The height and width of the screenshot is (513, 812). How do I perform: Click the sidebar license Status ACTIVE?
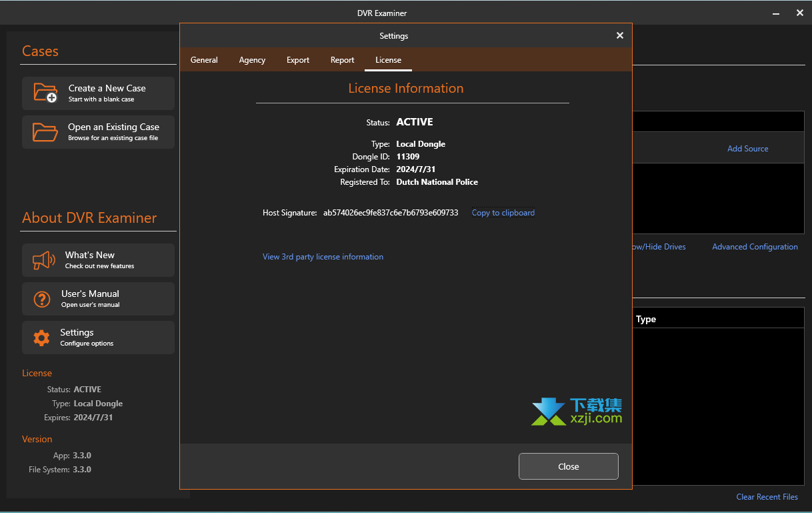[87, 390]
